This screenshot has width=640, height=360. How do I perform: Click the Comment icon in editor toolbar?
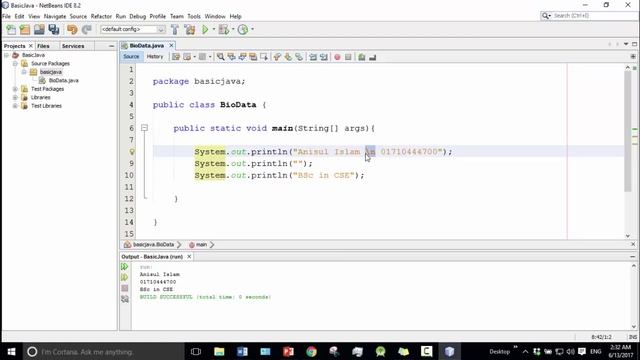362,57
